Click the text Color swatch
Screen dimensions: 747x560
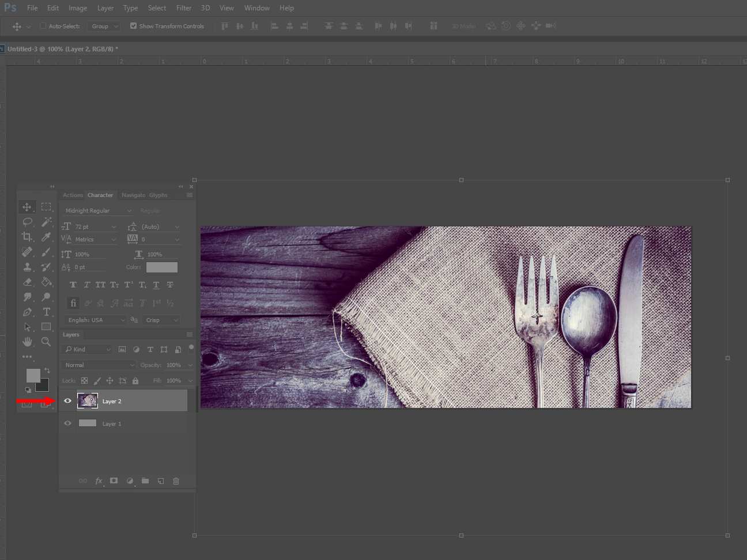pyautogui.click(x=162, y=267)
